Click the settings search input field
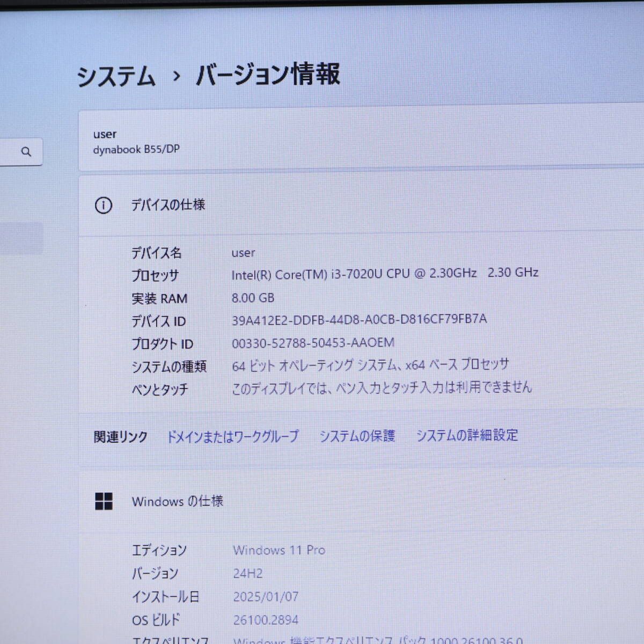This screenshot has width=644, height=644. click(x=20, y=152)
